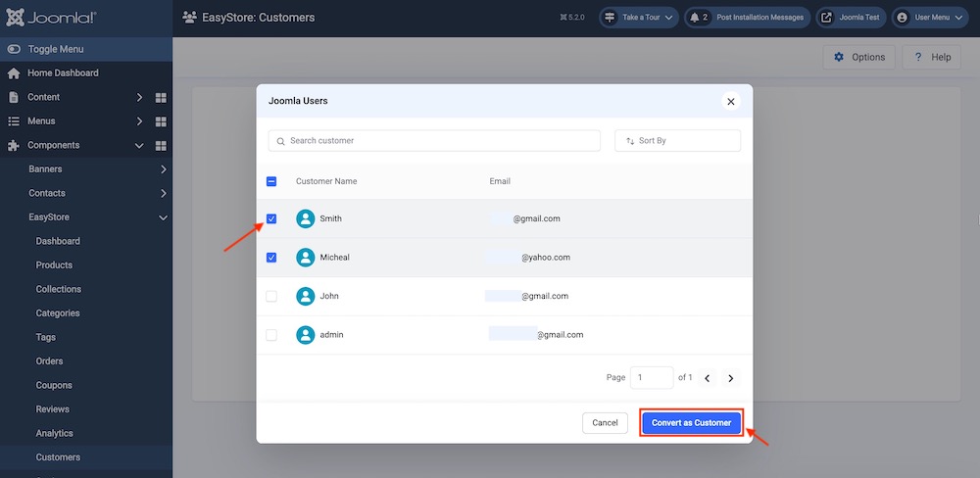The image size is (980, 478).
Task: Open Menus dashboard grid icon
Action: pyautogui.click(x=161, y=121)
